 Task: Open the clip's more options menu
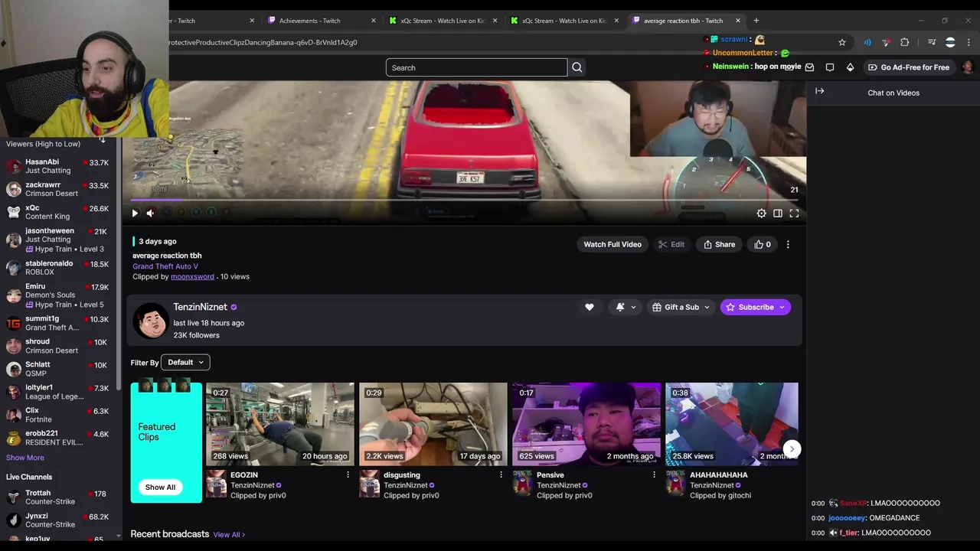point(788,244)
